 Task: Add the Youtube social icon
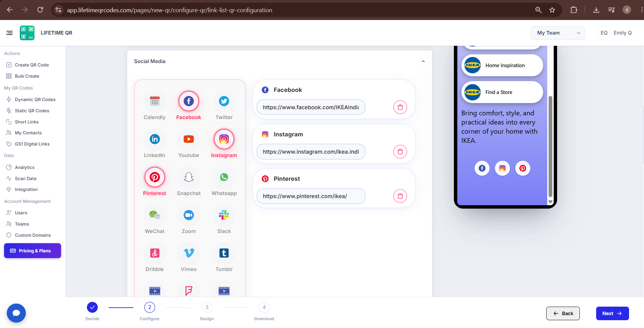tap(189, 139)
